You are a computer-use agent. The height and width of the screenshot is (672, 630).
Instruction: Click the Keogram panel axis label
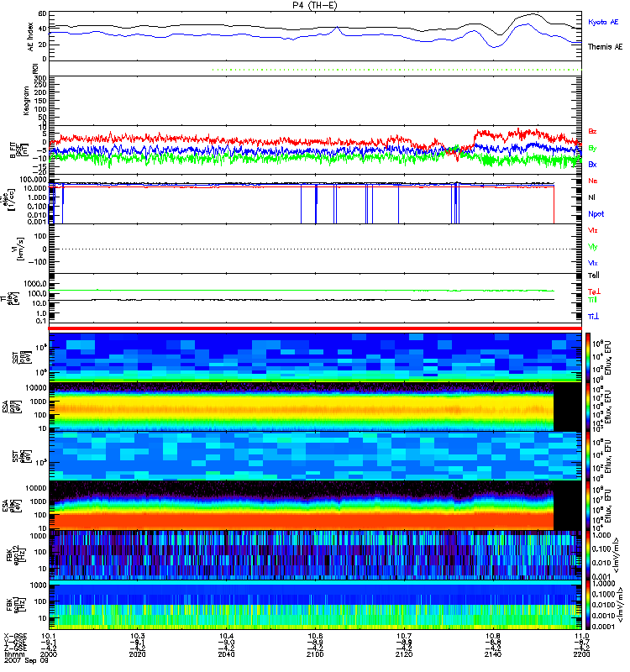pyautogui.click(x=26, y=101)
